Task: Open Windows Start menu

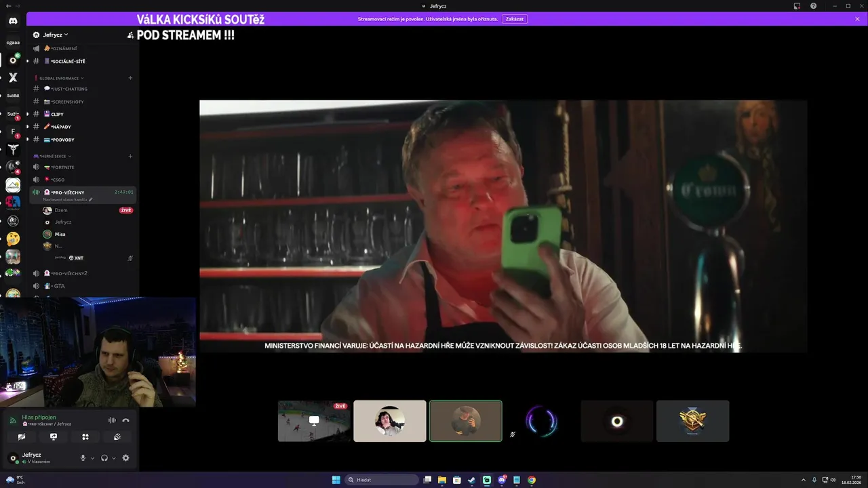Action: (336, 480)
